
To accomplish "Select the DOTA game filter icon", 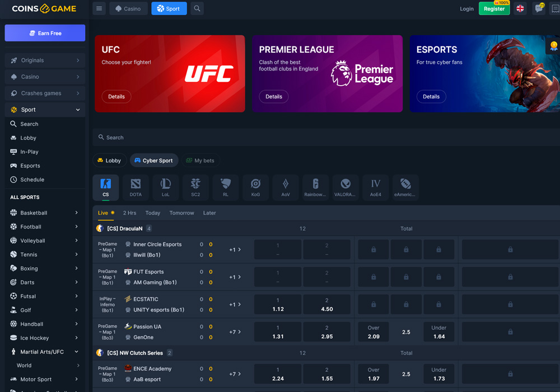I will click(x=136, y=187).
